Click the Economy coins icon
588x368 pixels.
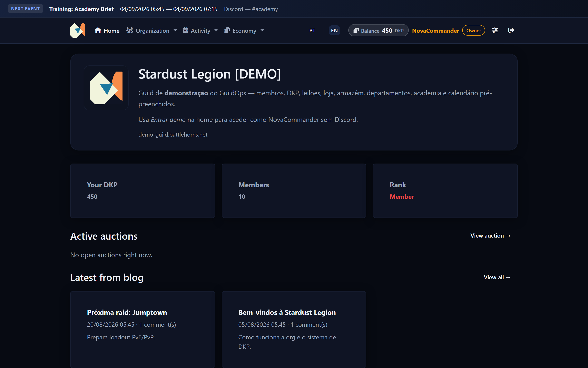click(x=227, y=30)
